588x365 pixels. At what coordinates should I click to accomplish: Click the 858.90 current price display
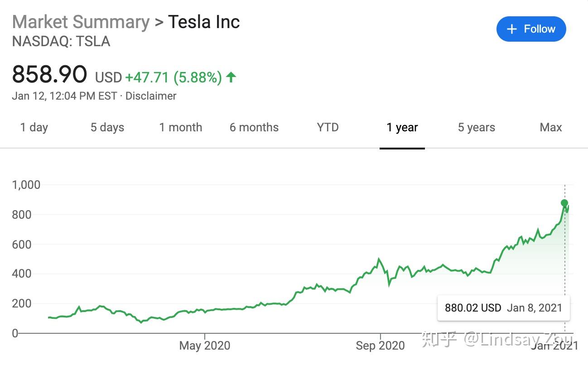[50, 74]
